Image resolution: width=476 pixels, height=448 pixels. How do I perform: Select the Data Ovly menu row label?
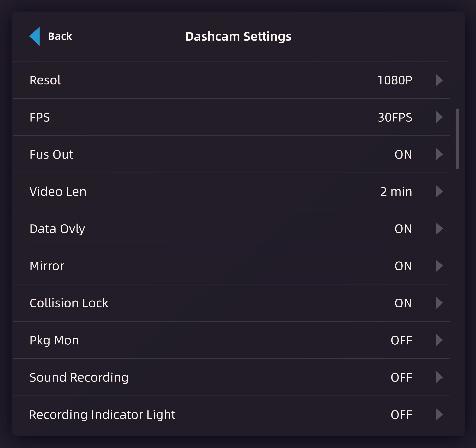pyautogui.click(x=57, y=229)
